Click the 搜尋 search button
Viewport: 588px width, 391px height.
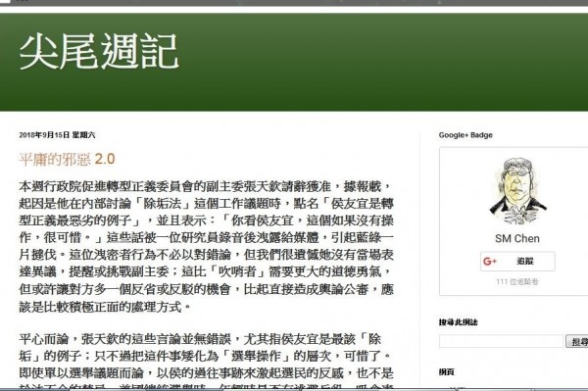point(577,342)
